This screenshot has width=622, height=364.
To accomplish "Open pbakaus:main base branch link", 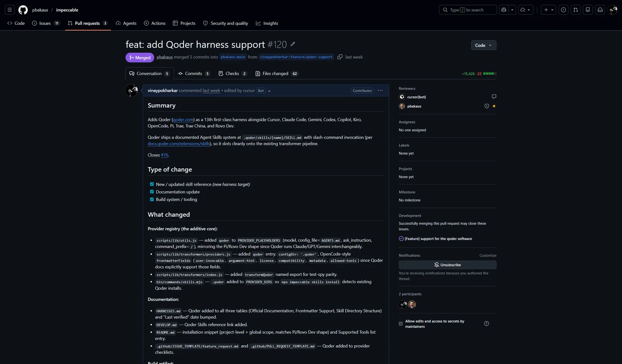I will [233, 57].
